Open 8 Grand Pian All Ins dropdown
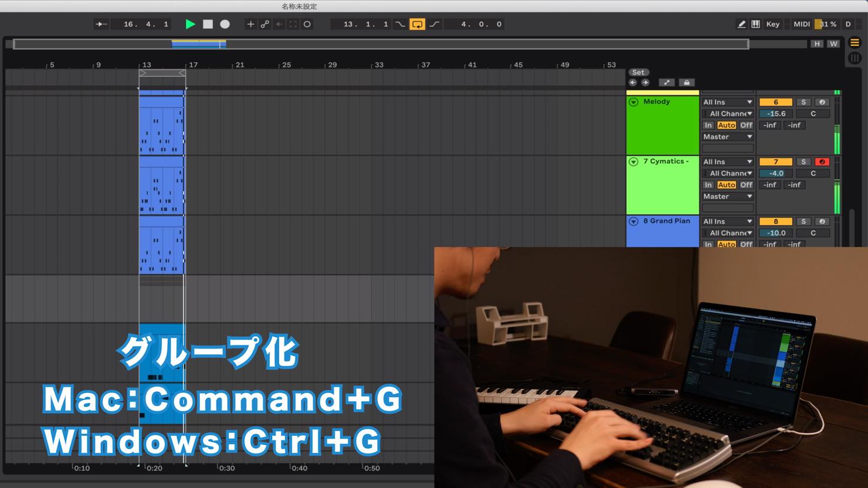Image resolution: width=868 pixels, height=488 pixels. (x=727, y=222)
